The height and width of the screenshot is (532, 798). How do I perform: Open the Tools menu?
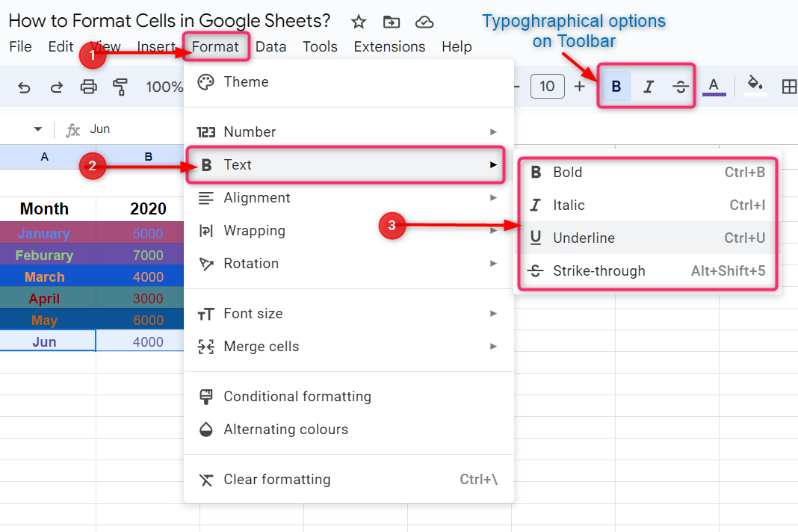tap(320, 47)
